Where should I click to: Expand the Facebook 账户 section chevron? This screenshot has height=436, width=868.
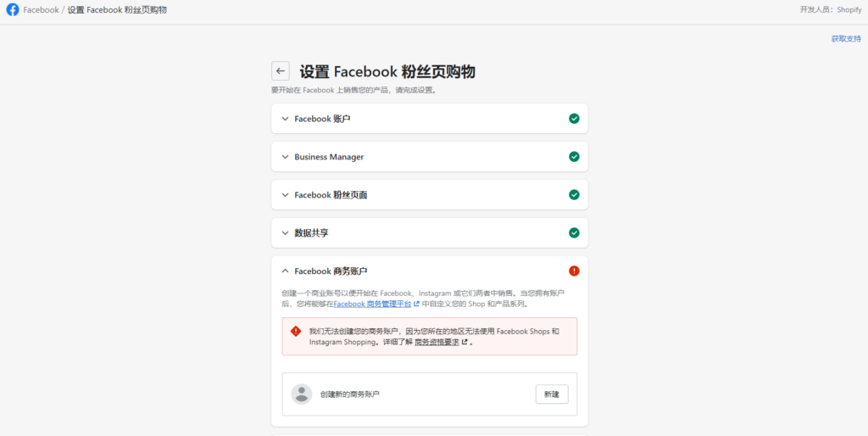285,119
